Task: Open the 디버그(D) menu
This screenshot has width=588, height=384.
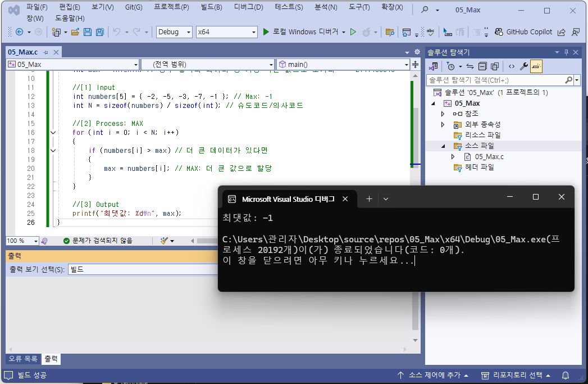Action: tap(248, 7)
